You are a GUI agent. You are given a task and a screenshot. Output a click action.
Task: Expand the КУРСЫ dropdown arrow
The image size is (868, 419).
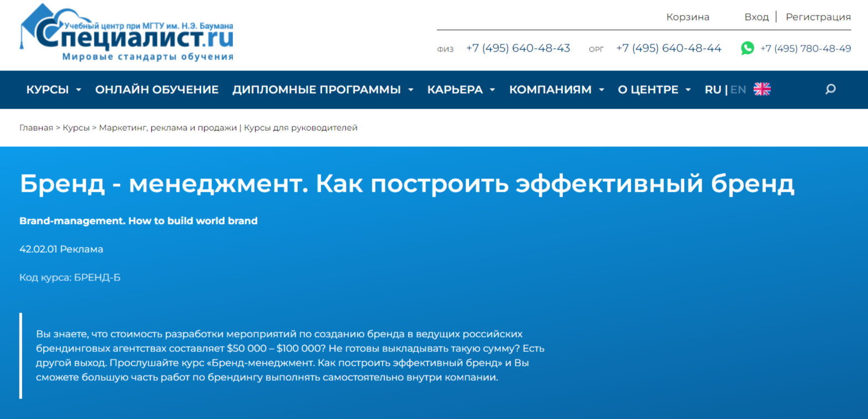79,90
